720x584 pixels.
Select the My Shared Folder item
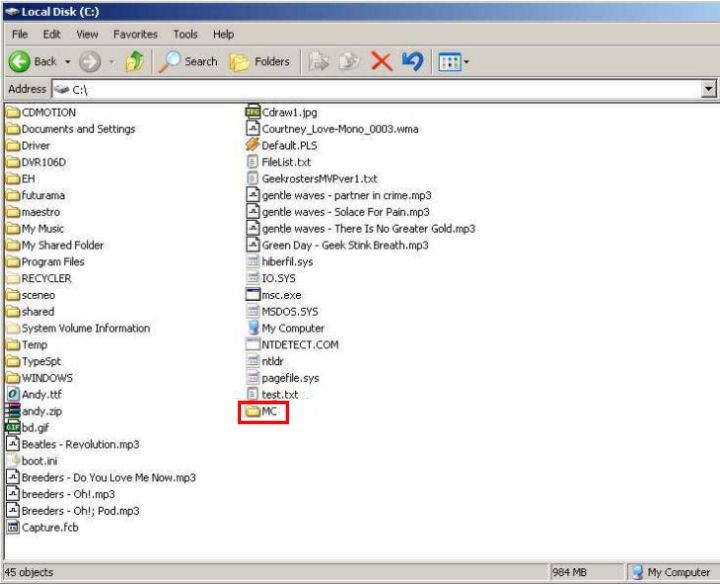tap(55, 245)
